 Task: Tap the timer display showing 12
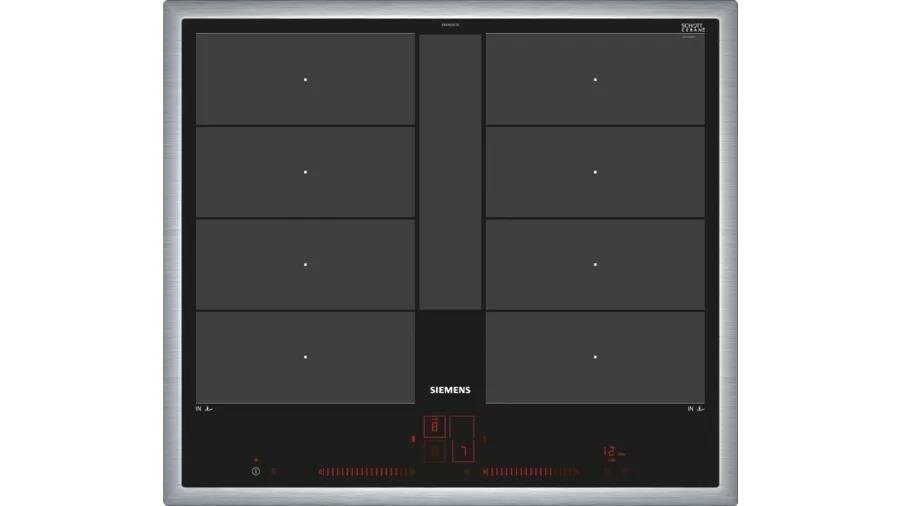(609, 452)
